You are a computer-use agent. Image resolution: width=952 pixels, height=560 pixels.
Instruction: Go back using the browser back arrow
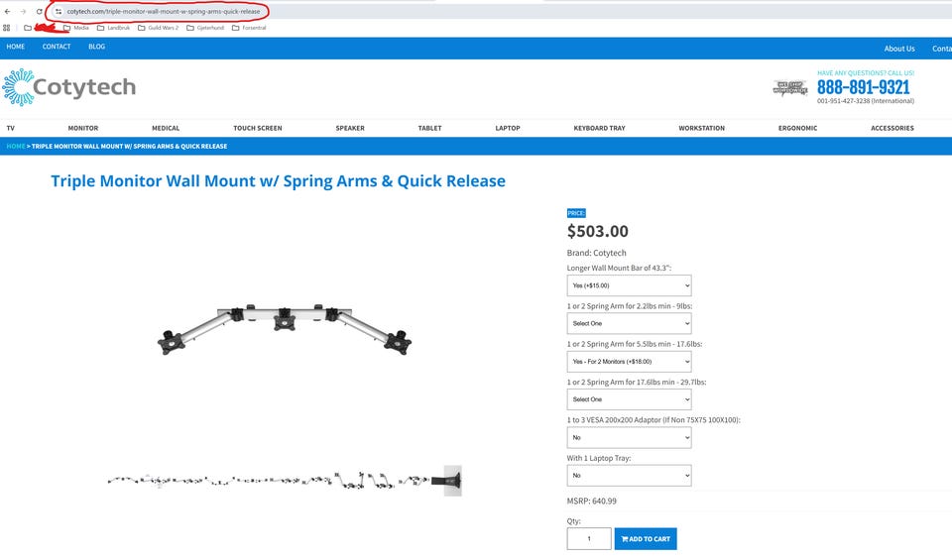[7, 12]
